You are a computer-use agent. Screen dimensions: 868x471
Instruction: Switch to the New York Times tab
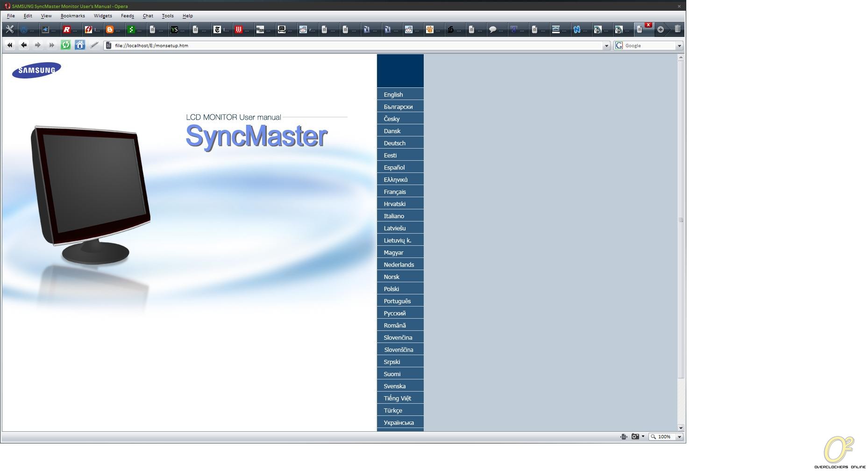221,29
